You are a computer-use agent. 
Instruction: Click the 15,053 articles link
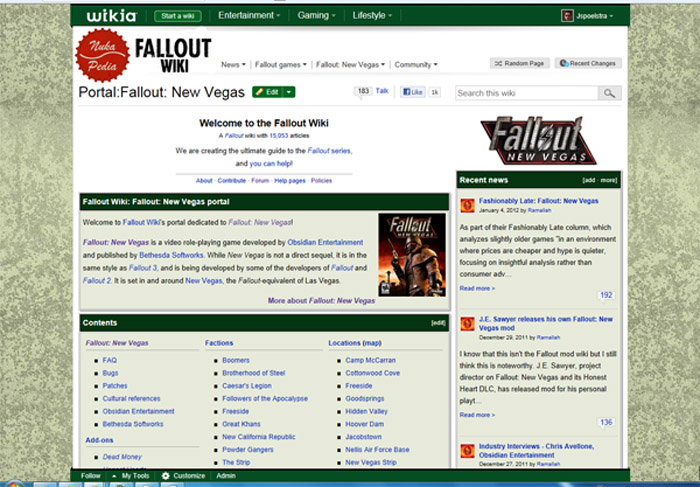(x=279, y=136)
